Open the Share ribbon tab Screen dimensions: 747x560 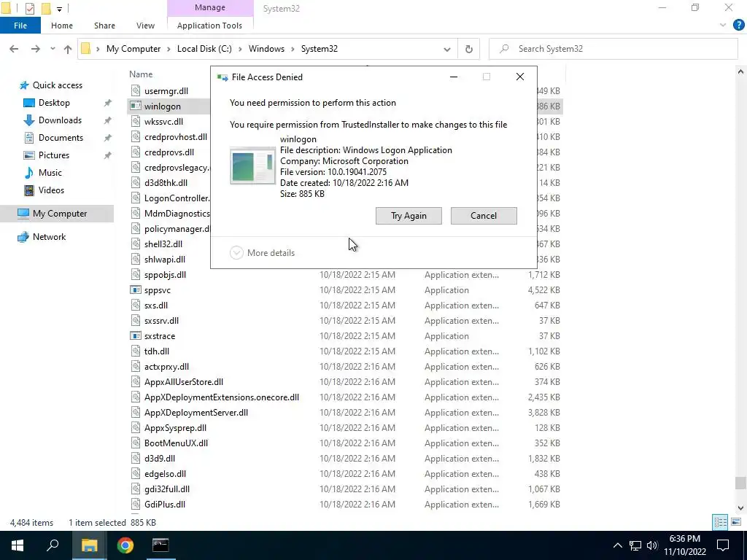click(104, 26)
